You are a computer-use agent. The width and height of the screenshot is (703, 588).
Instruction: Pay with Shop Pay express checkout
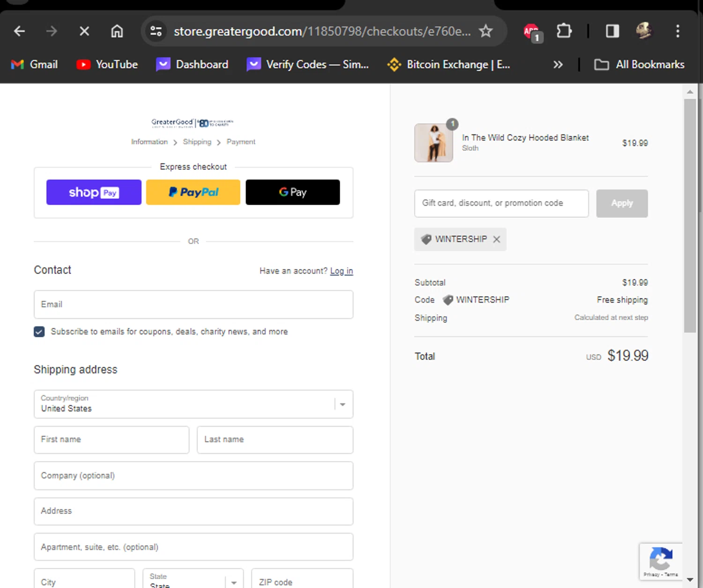tap(94, 192)
